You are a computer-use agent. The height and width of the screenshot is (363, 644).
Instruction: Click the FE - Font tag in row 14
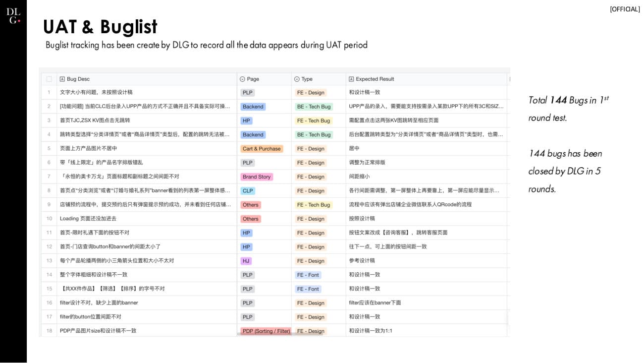pos(308,275)
